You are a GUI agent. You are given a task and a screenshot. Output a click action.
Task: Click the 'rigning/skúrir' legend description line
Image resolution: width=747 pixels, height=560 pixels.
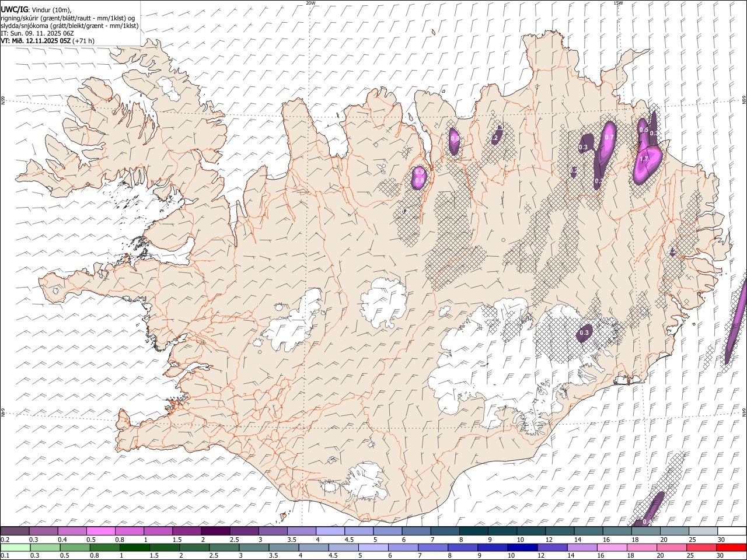68,17
